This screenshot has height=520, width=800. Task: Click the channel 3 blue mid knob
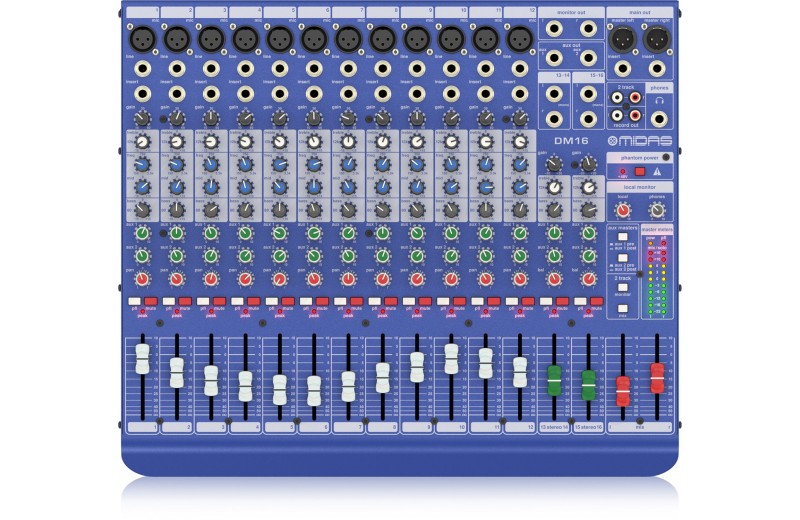point(211,187)
